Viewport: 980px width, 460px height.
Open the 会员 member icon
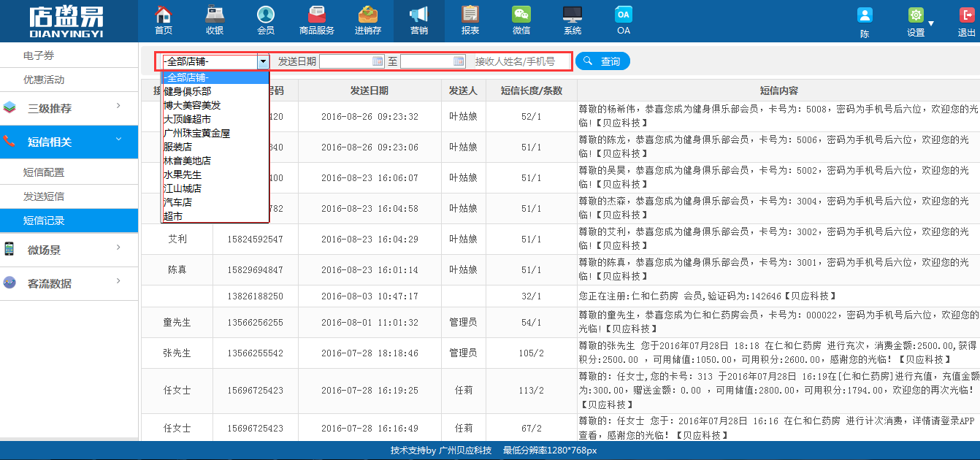pos(266,15)
